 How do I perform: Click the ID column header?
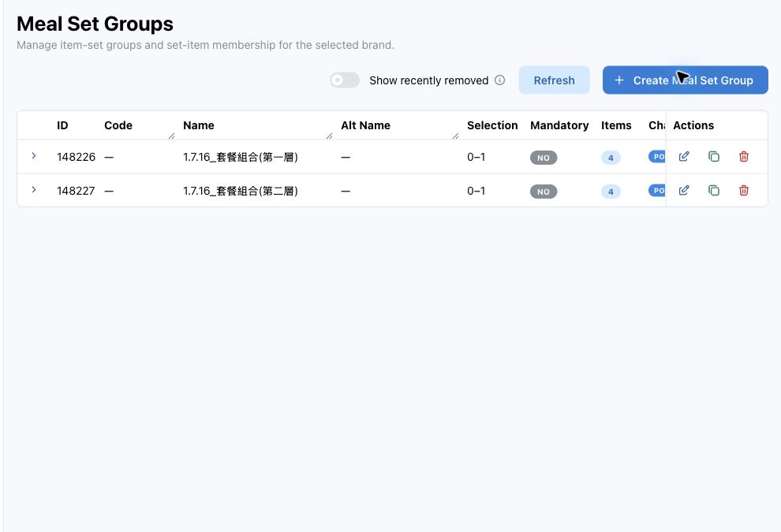(62, 125)
